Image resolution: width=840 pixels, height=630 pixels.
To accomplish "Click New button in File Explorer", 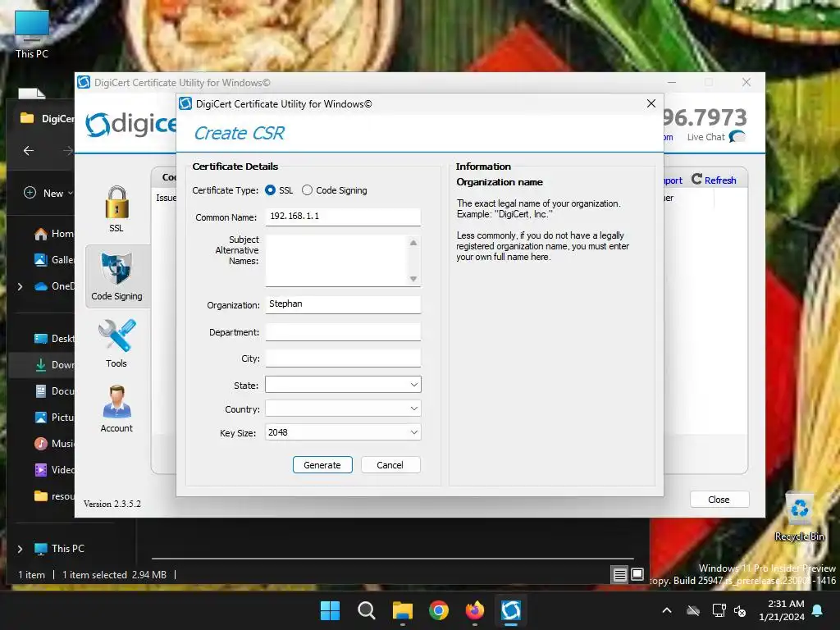I will (48, 193).
